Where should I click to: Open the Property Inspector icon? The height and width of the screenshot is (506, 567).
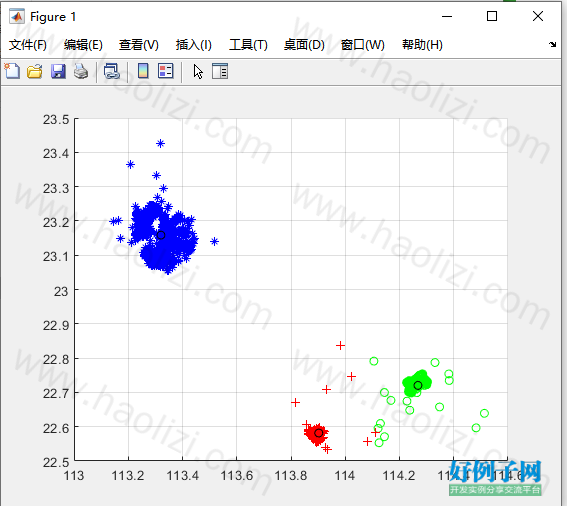coord(220,71)
